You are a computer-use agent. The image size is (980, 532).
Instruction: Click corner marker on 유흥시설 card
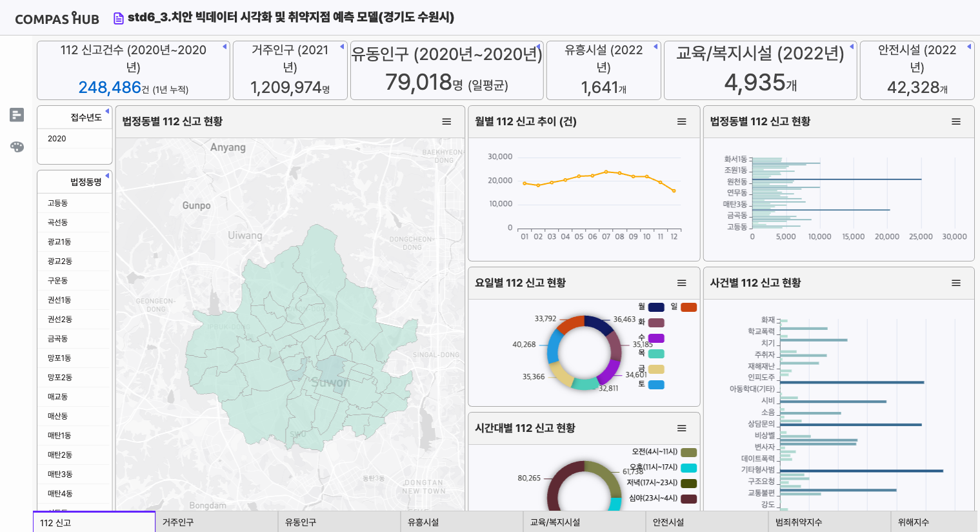coord(656,46)
